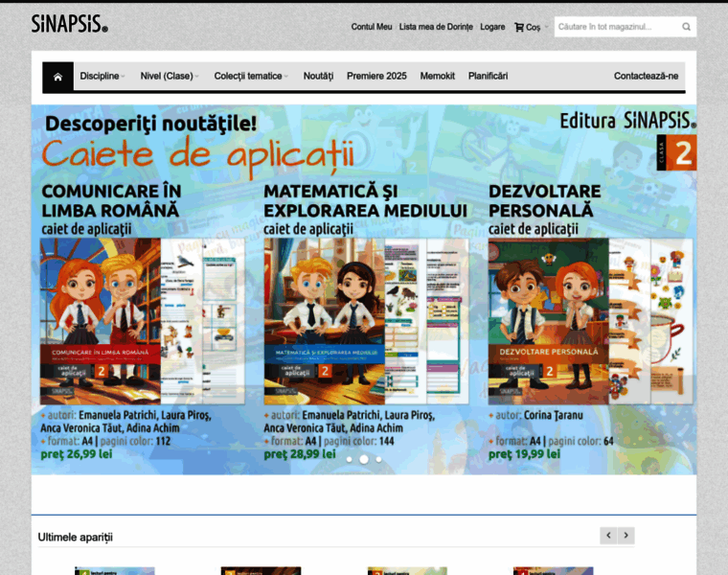728x575 pixels.
Task: Click the preț 28,99 lei text
Action: pyautogui.click(x=300, y=454)
